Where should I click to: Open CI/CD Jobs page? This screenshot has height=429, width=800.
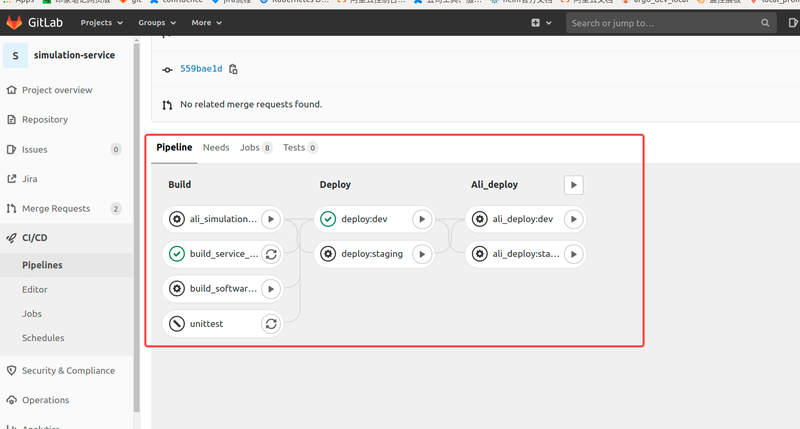click(x=32, y=314)
